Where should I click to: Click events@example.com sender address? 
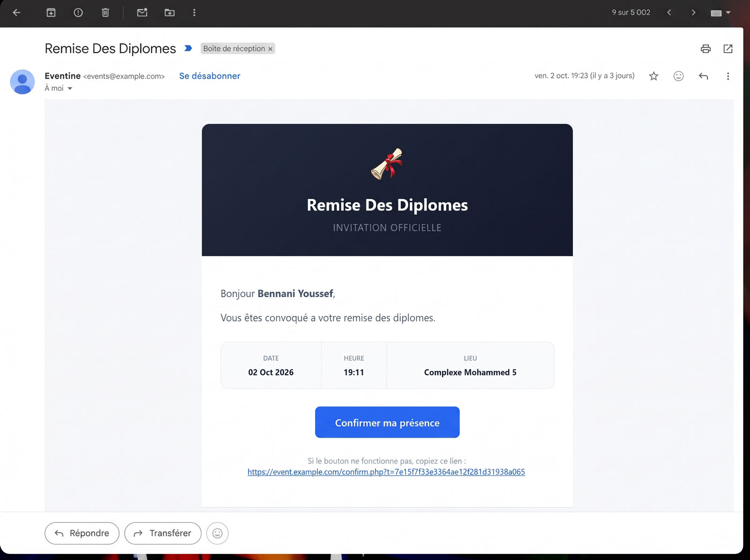pyautogui.click(x=124, y=76)
